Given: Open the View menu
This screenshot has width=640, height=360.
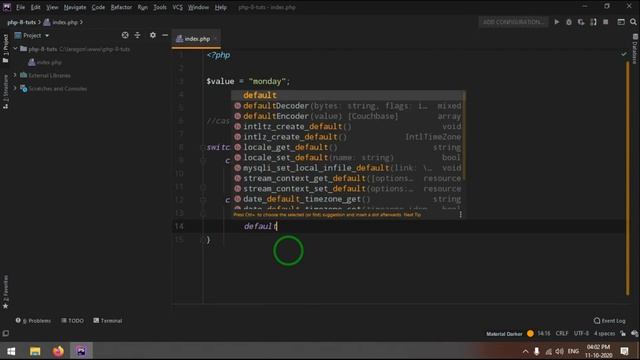Looking at the screenshot, I should click(x=52, y=7).
